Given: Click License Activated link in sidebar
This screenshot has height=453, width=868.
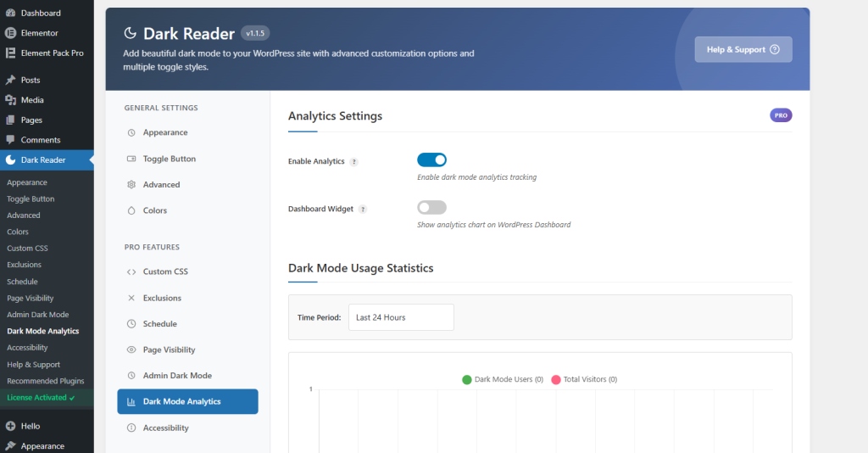Looking at the screenshot, I should pos(41,398).
